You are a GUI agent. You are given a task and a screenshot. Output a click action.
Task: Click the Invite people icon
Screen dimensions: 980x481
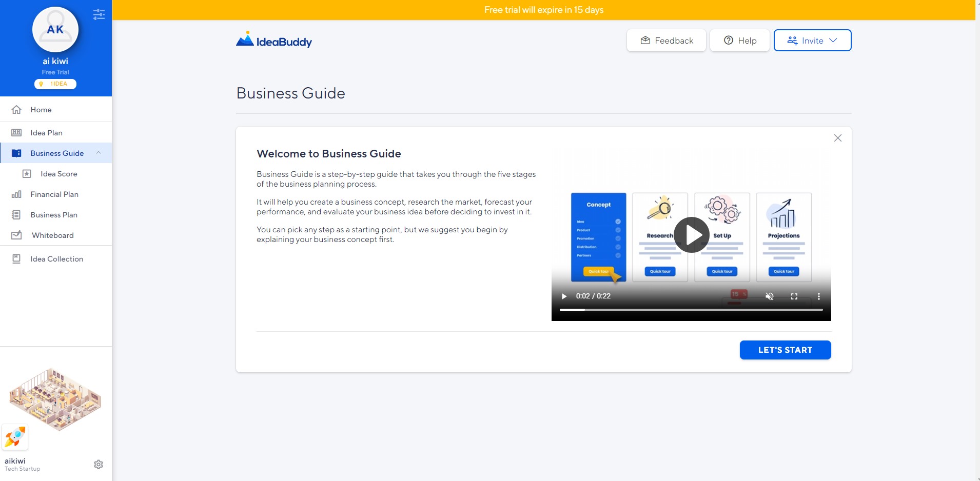pos(793,41)
